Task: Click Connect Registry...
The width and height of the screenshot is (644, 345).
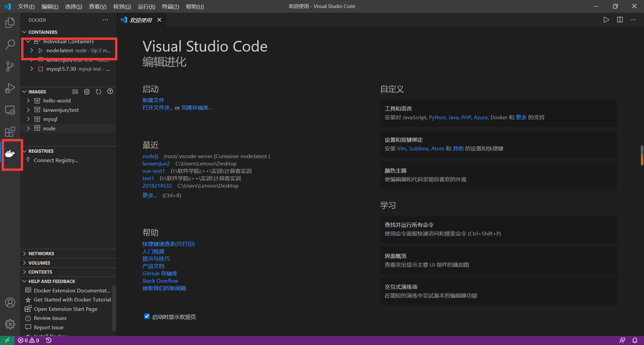Action: pyautogui.click(x=56, y=160)
